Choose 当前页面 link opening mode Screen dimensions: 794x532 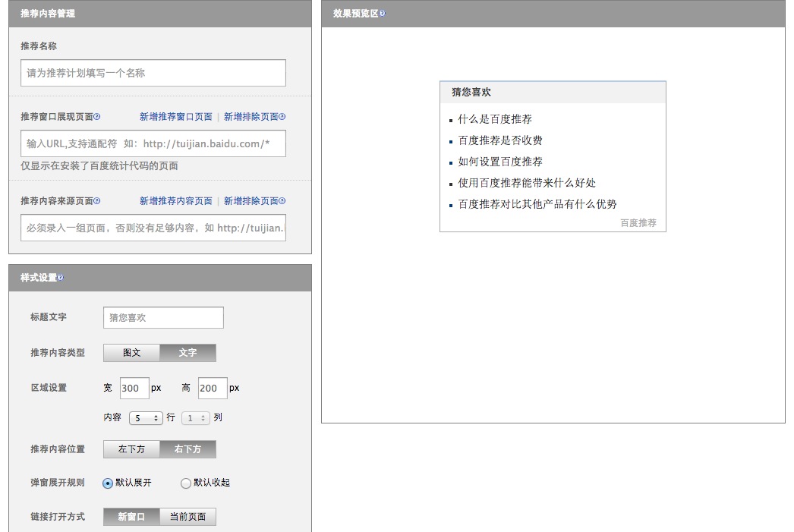[x=187, y=517]
